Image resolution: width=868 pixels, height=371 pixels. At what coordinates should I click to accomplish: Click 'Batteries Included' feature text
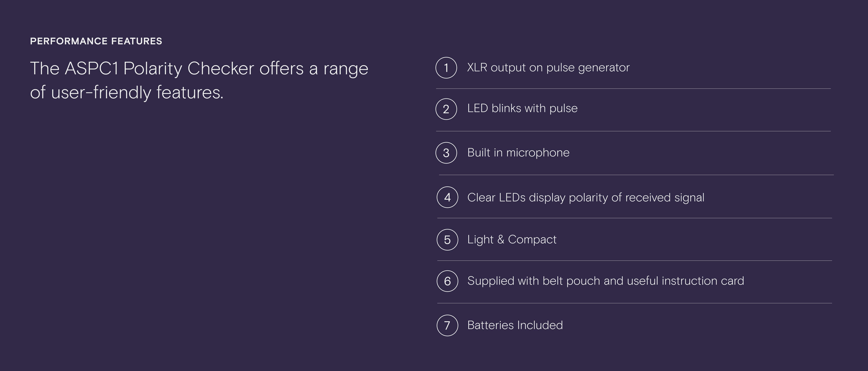click(515, 325)
